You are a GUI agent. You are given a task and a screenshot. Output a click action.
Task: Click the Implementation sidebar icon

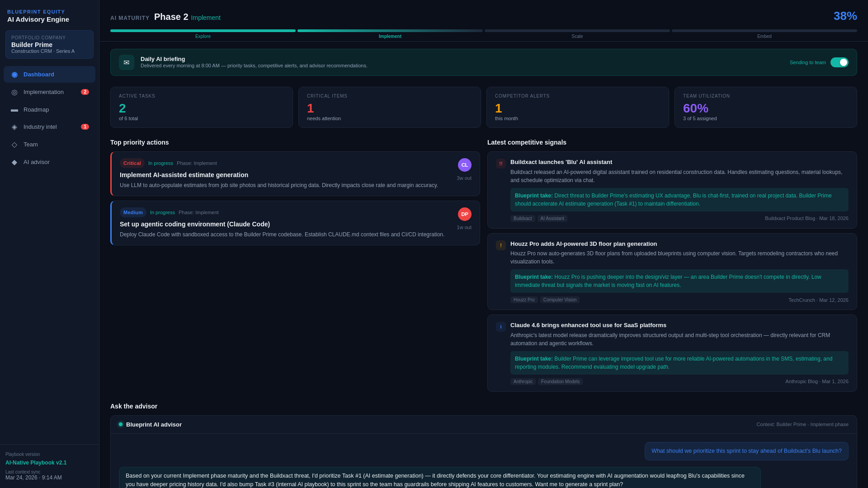[14, 92]
